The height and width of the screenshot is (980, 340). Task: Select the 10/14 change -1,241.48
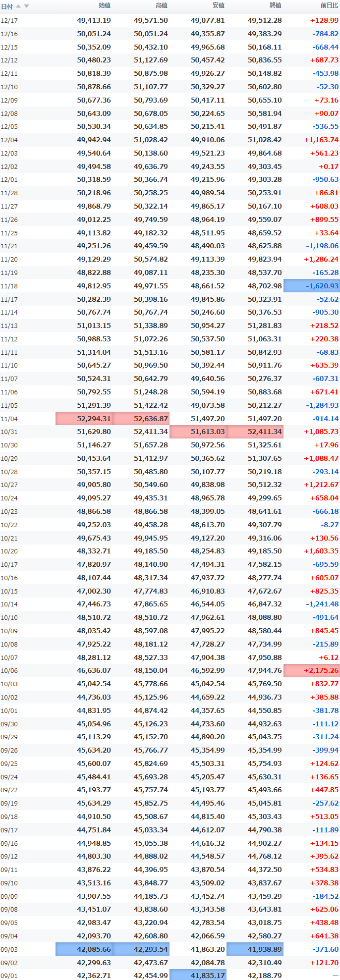pyautogui.click(x=322, y=604)
